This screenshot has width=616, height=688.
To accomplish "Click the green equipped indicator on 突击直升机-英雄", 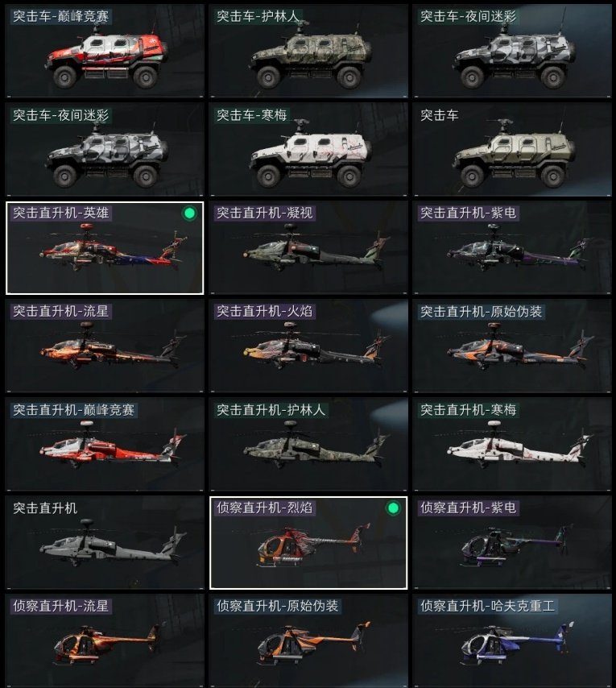I will [189, 213].
